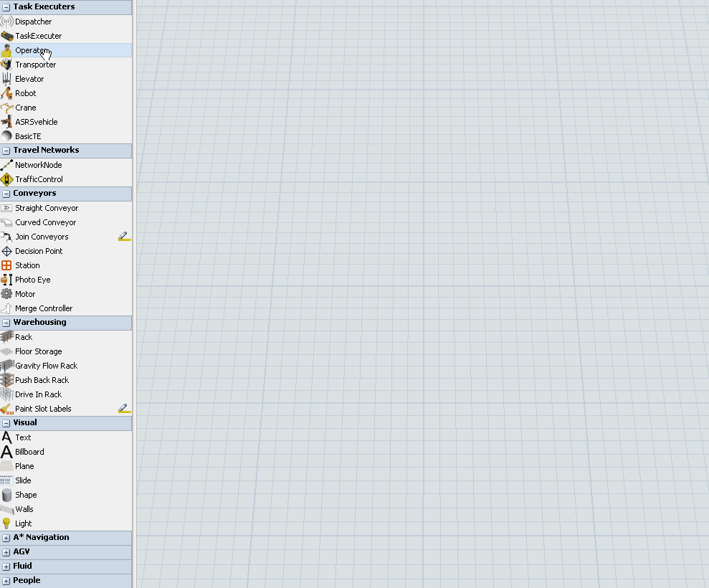Select the TrafficControl icon

point(7,179)
